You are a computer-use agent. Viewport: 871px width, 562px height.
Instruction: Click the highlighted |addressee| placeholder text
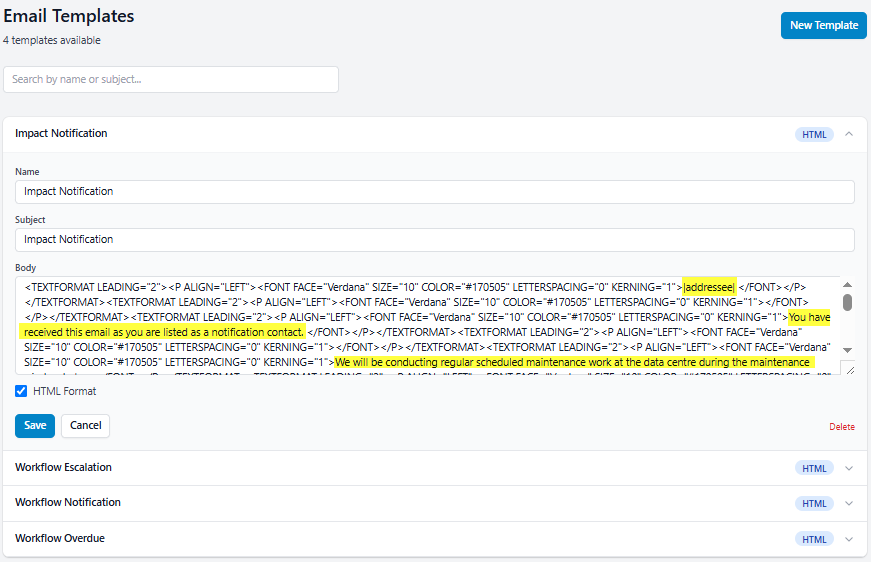point(709,287)
